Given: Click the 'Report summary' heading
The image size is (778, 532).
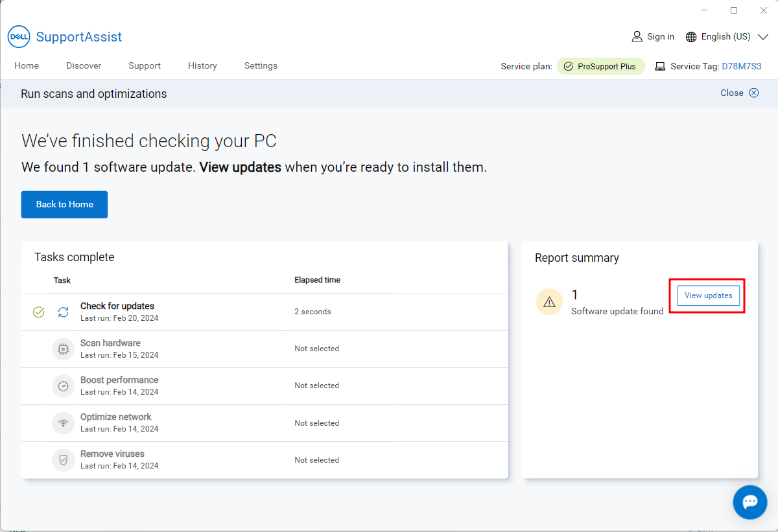Looking at the screenshot, I should click(x=577, y=258).
